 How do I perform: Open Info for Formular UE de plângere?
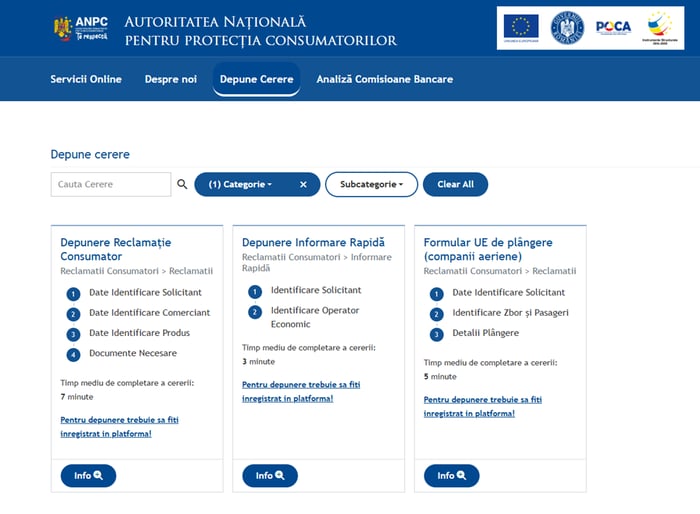[x=452, y=476]
